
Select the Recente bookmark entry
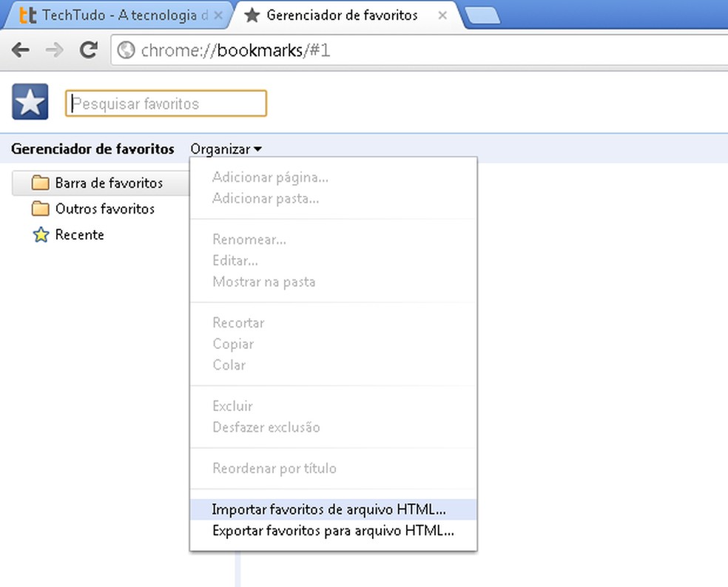click(80, 234)
